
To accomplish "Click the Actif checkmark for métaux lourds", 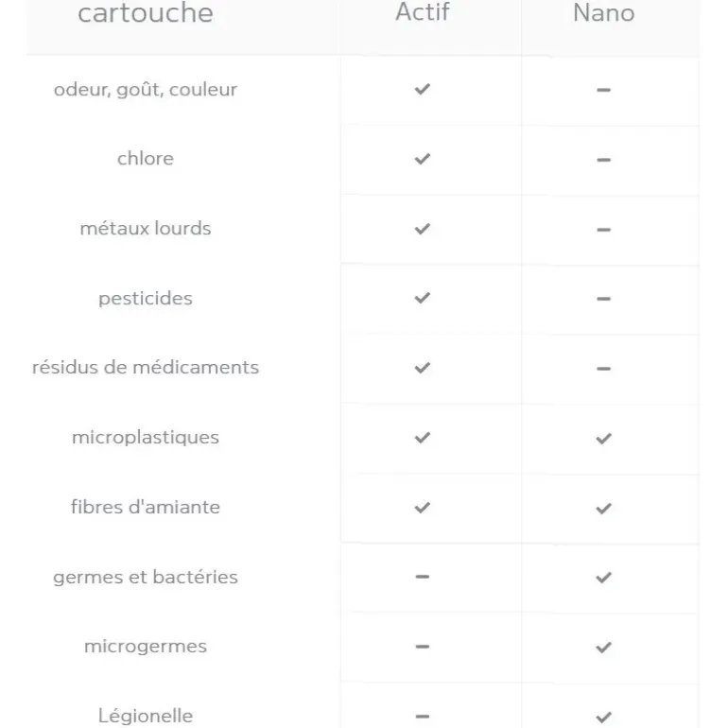I will pyautogui.click(x=423, y=229).
